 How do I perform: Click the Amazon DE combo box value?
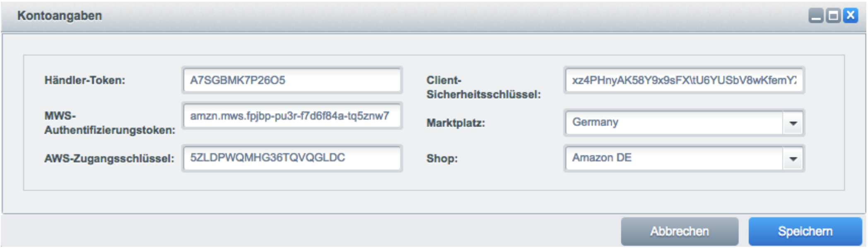(674, 158)
